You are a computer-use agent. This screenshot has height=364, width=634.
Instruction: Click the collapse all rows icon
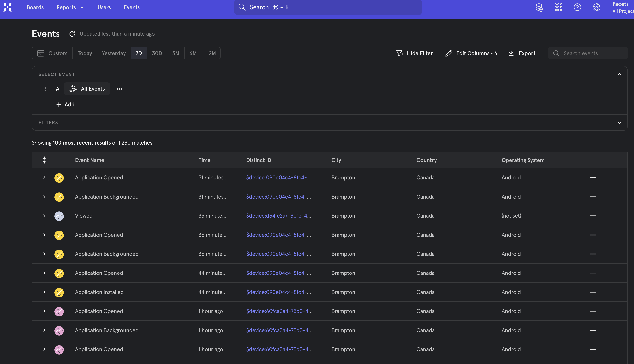44,160
